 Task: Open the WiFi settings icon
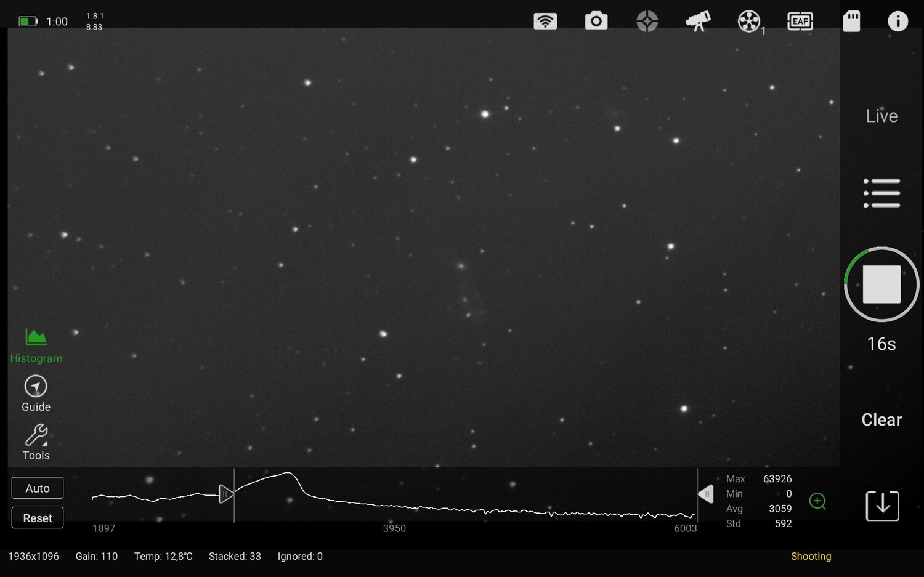(x=545, y=21)
